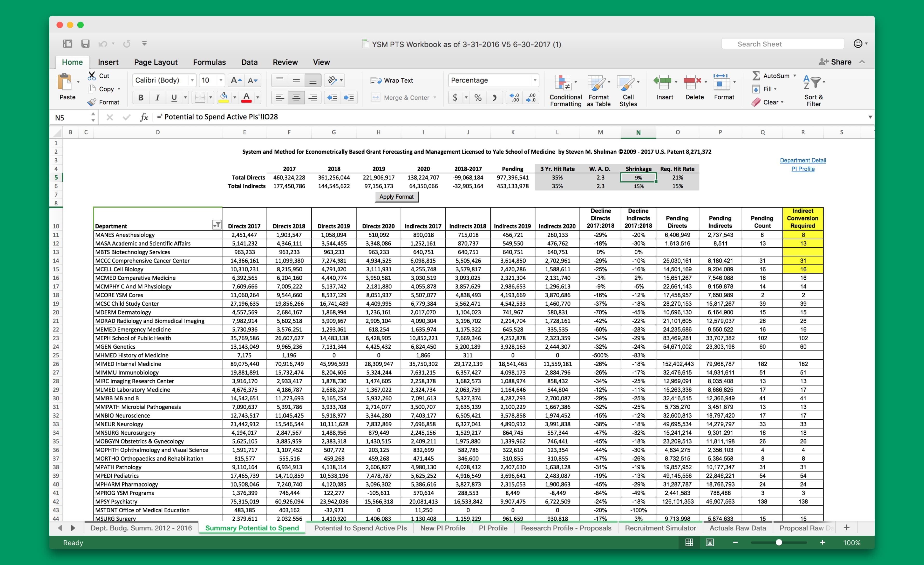
Task: Apply percent style with the % icon
Action: tap(478, 98)
